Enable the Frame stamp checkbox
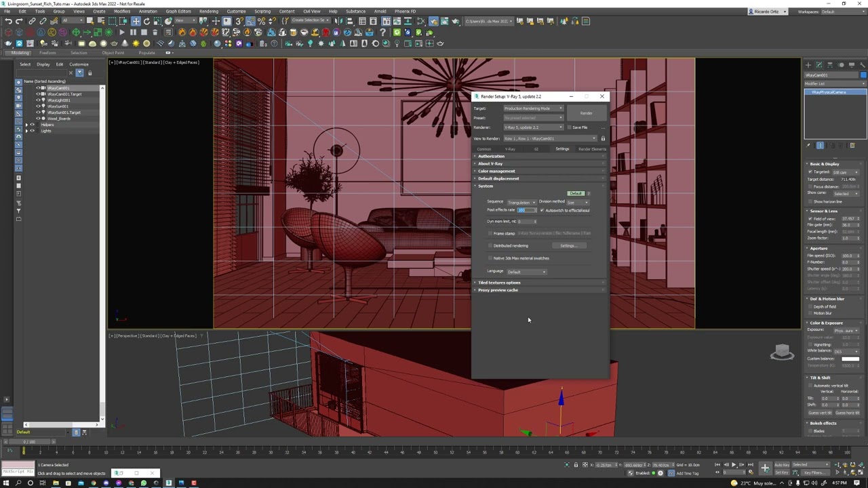 490,233
